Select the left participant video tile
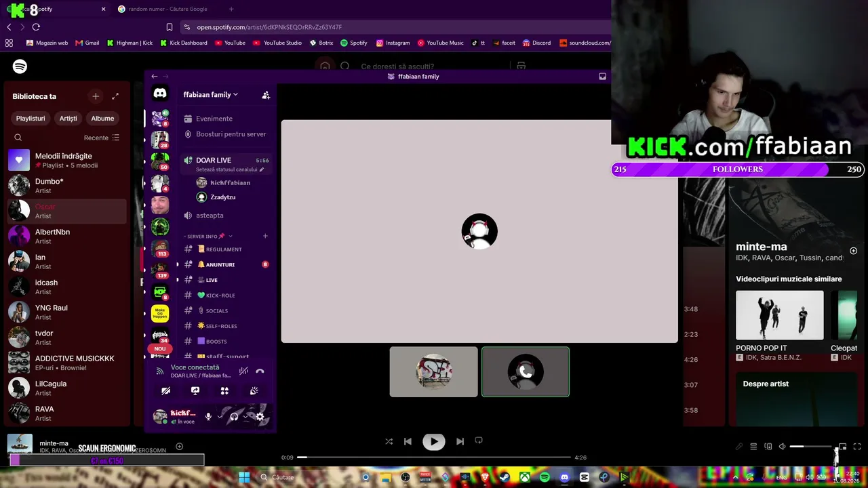 tap(433, 371)
